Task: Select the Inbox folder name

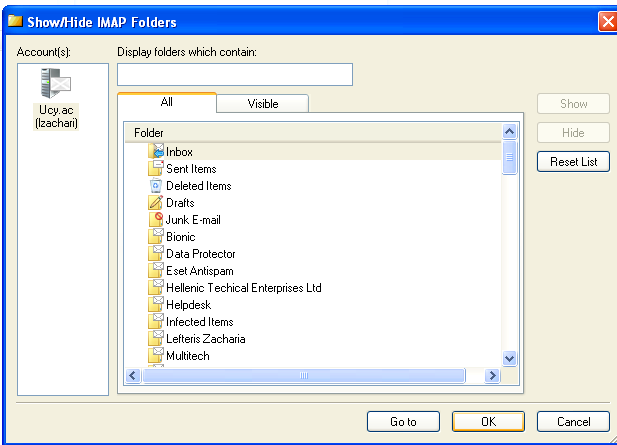Action: point(179,152)
